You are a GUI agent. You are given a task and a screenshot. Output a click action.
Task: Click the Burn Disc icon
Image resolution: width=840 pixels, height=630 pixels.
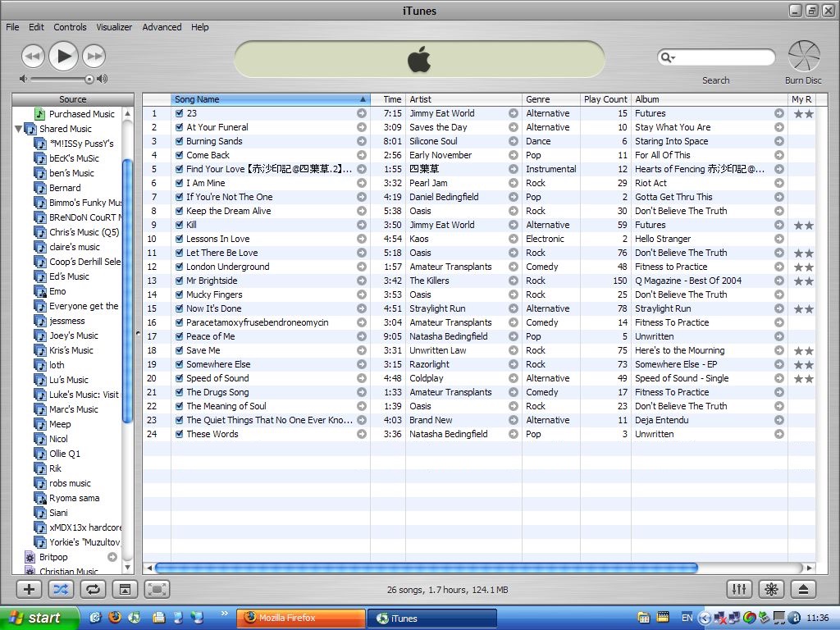804,57
